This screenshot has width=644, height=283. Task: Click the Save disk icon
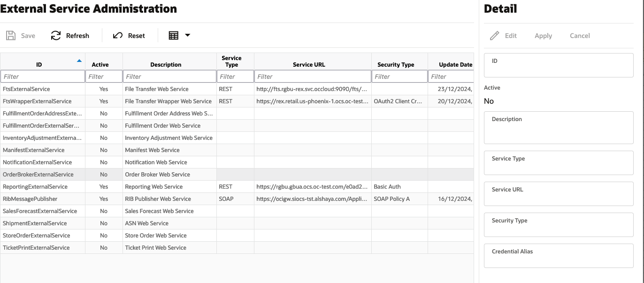(x=10, y=36)
